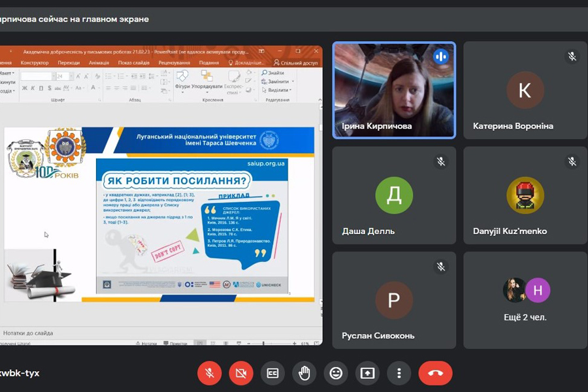Click the muted mic icon on Катерина Вороніна's tile
This screenshot has height=392, width=588.
click(x=572, y=56)
